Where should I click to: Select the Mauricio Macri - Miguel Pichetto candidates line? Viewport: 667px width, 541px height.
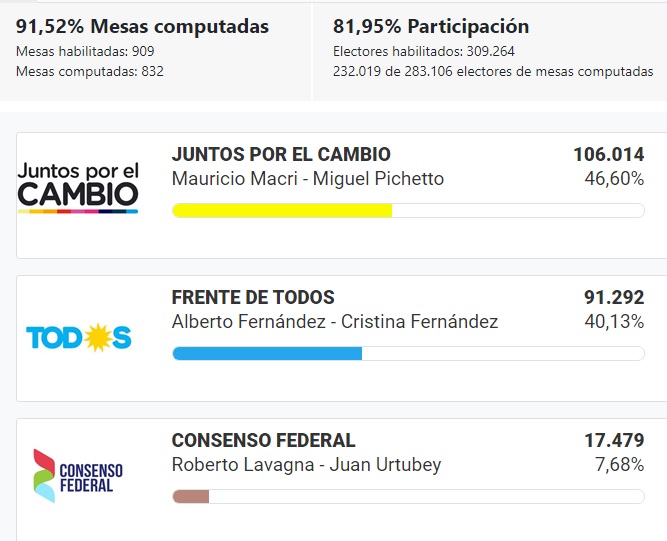(308, 179)
